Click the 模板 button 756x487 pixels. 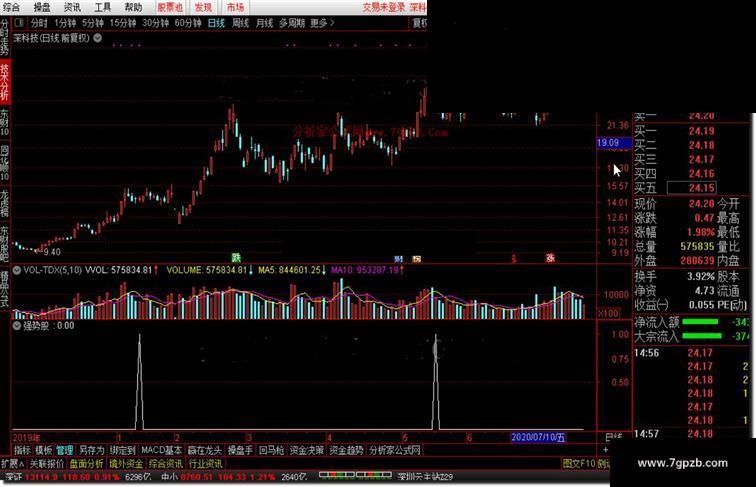coord(44,450)
